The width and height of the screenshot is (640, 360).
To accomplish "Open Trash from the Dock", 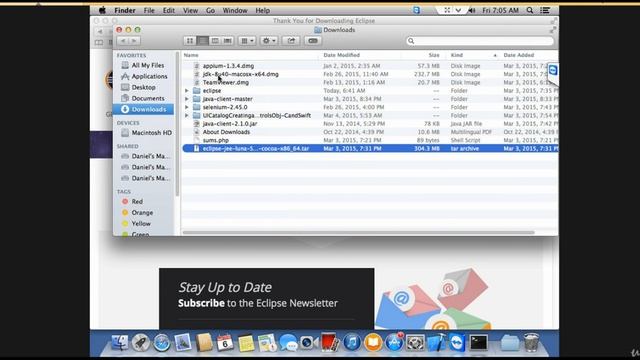I will pos(531,343).
